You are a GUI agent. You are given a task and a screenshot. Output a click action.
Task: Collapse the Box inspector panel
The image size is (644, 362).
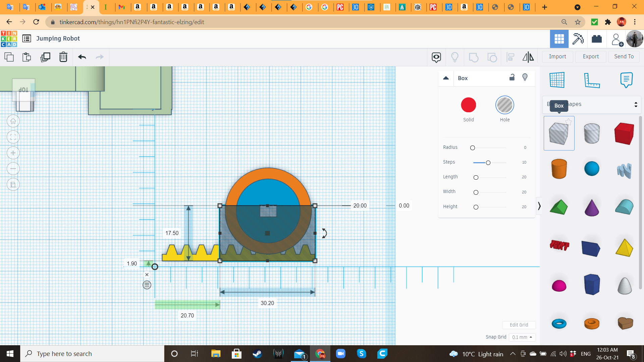446,78
